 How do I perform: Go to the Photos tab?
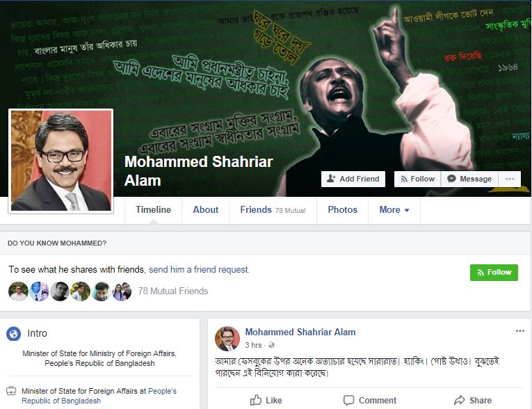click(x=342, y=210)
